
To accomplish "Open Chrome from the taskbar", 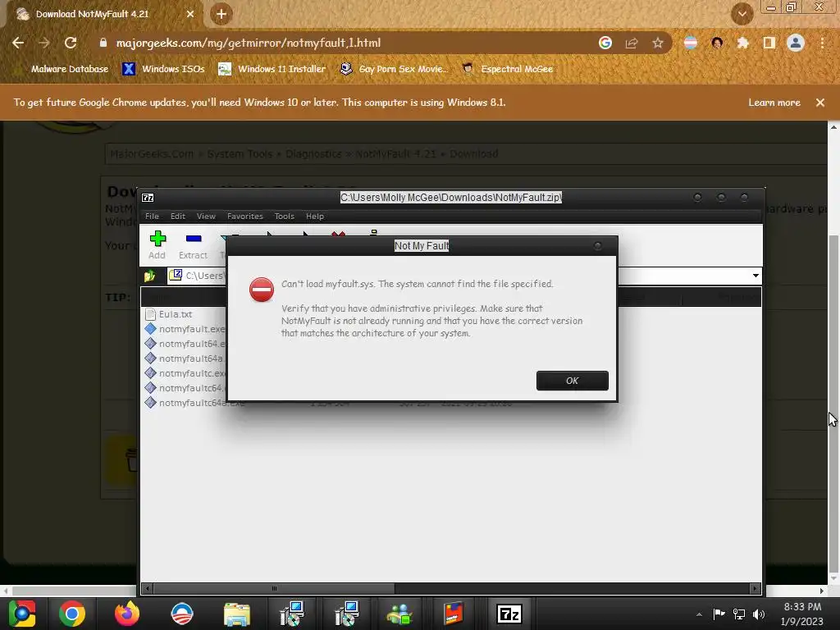I will pos(72,614).
